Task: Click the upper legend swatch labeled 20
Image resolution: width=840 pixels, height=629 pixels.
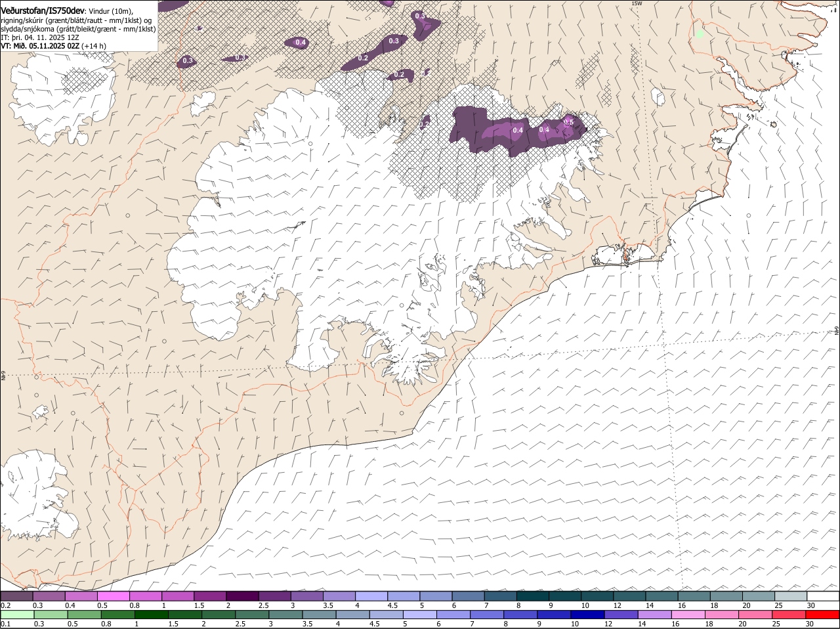Action: pos(758,596)
